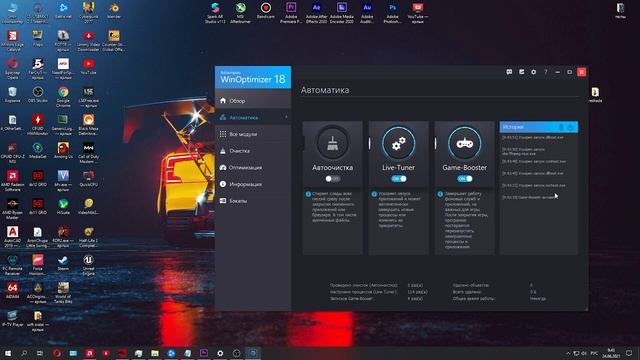The image size is (640, 360).
Task: Click the info icon under Game-Booster
Action: [440, 194]
